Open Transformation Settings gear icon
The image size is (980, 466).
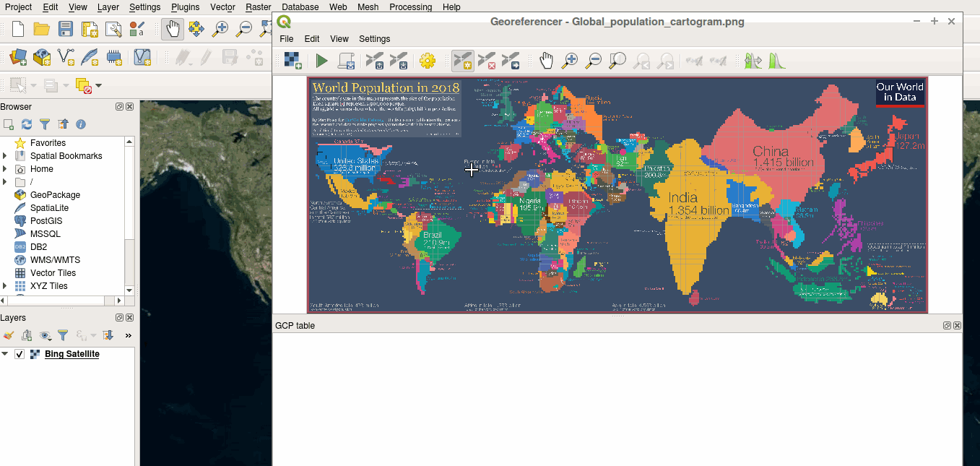tap(428, 61)
